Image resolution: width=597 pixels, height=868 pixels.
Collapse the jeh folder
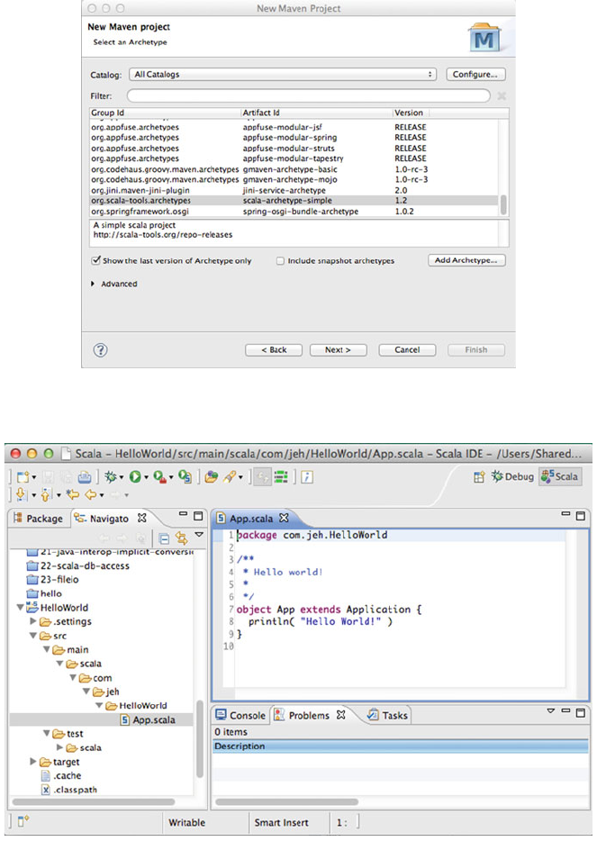pos(86,692)
